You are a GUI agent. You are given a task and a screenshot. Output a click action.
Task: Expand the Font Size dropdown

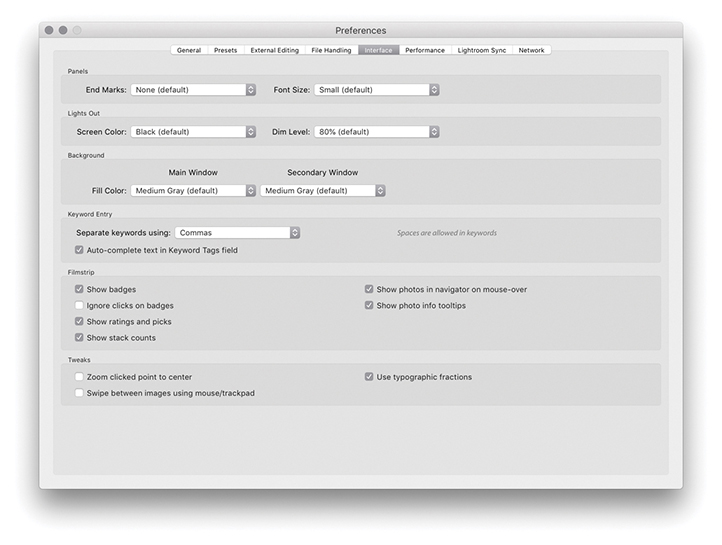377,90
